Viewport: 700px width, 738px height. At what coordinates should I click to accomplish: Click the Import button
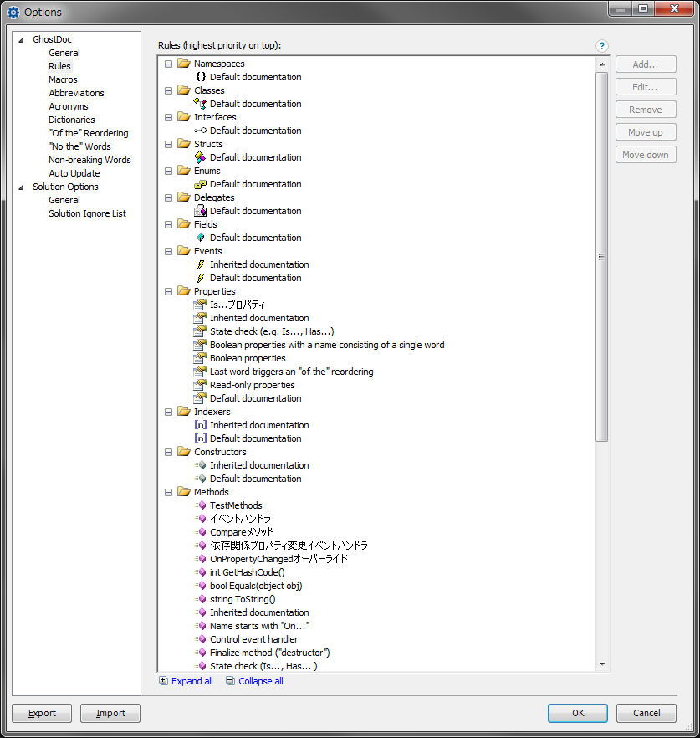click(x=110, y=713)
